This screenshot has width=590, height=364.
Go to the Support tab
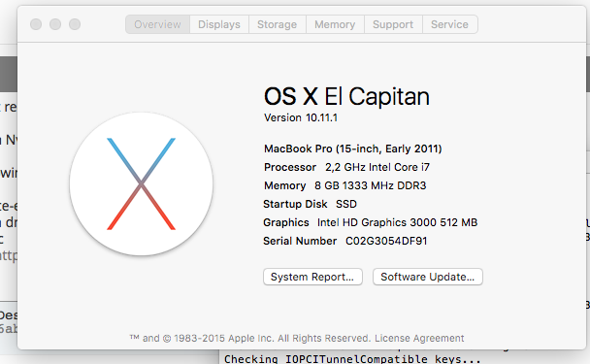click(x=393, y=24)
